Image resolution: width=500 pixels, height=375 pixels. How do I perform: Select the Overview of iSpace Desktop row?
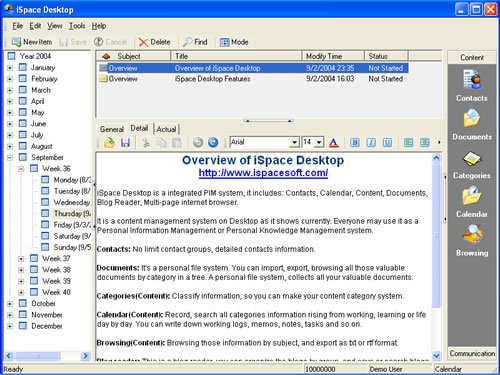(253, 68)
